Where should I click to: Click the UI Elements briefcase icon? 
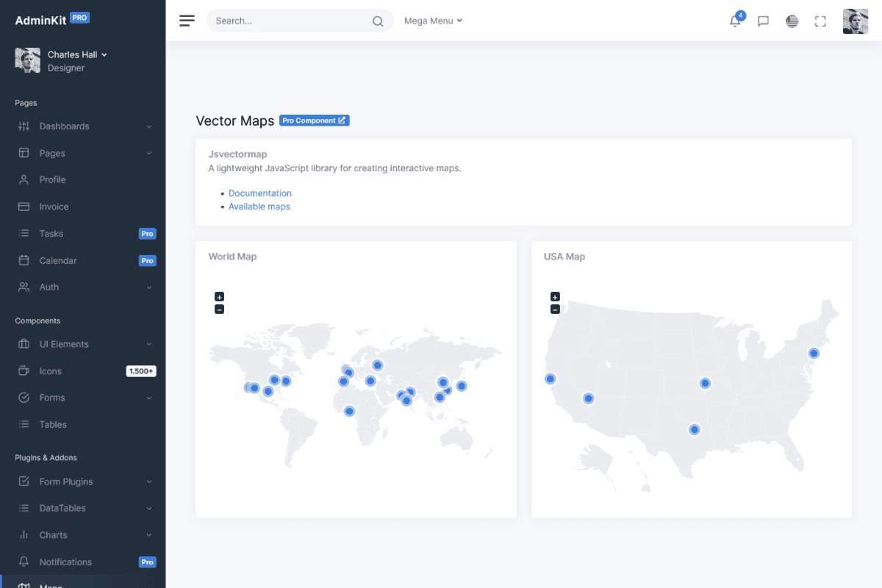24,344
